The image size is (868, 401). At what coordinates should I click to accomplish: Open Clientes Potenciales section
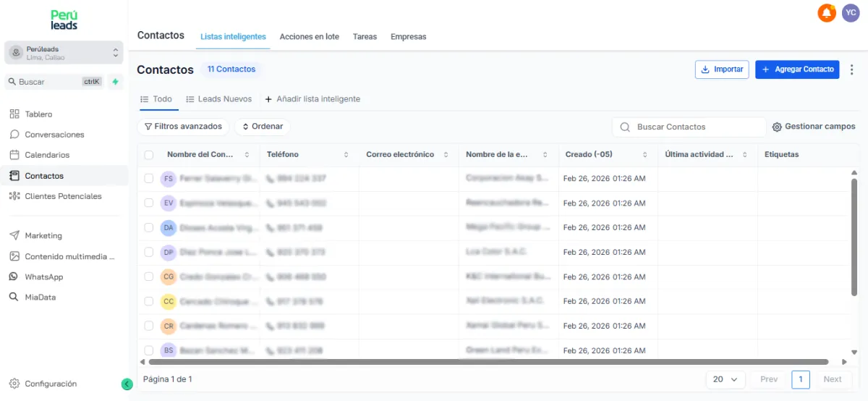point(64,196)
